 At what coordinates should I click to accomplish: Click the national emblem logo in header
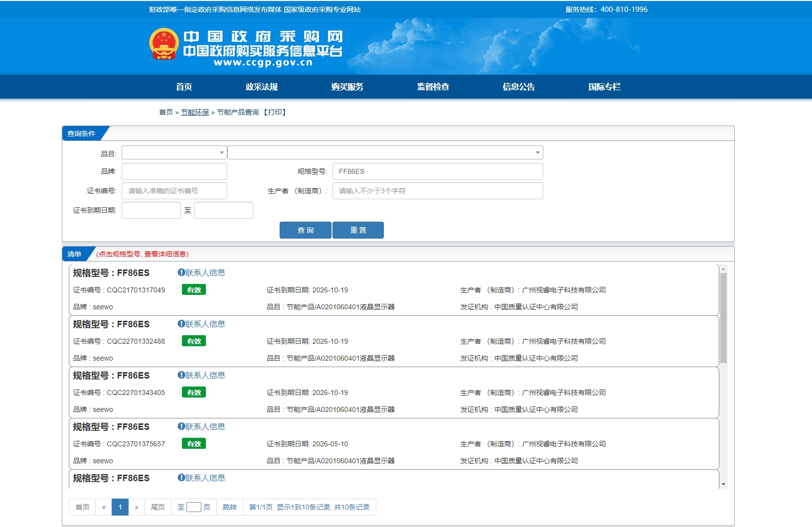tap(163, 44)
